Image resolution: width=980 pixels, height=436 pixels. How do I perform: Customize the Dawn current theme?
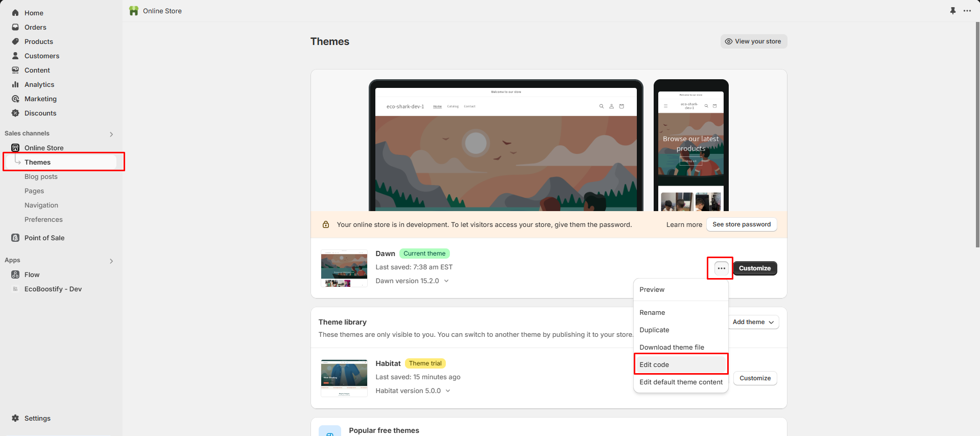755,268
